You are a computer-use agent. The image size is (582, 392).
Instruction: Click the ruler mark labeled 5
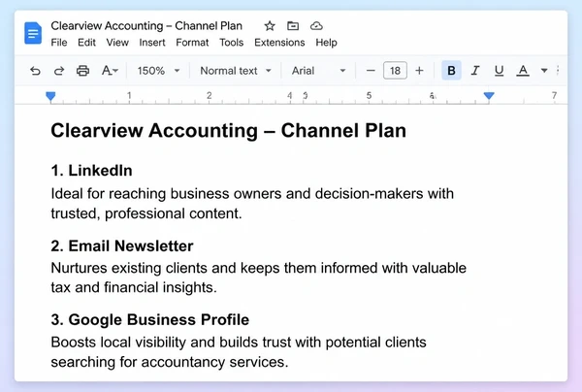click(x=369, y=96)
